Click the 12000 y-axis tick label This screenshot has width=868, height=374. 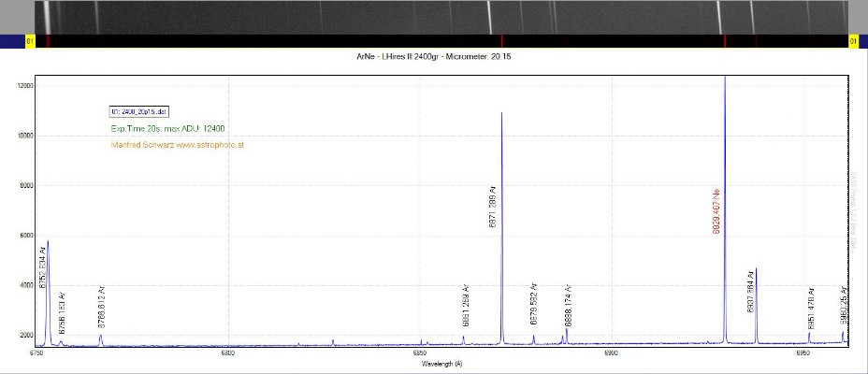point(25,86)
